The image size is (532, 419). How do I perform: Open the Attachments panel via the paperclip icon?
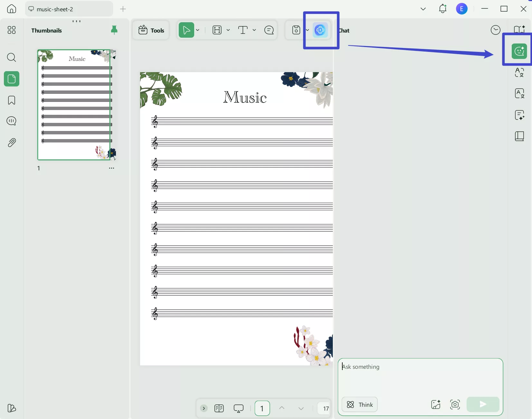click(11, 142)
